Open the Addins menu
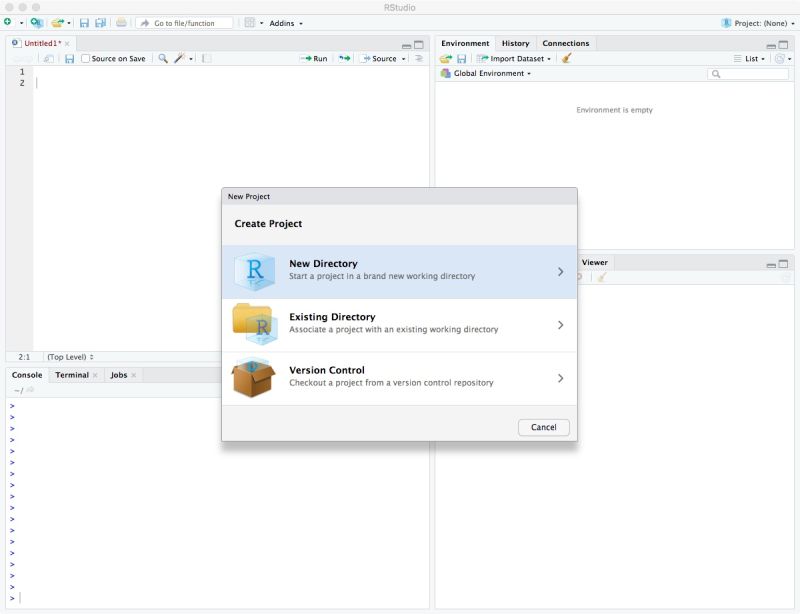800x614 pixels. coord(286,23)
